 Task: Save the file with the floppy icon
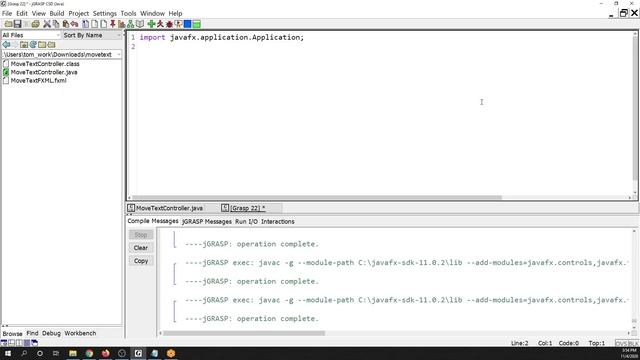pos(18,24)
